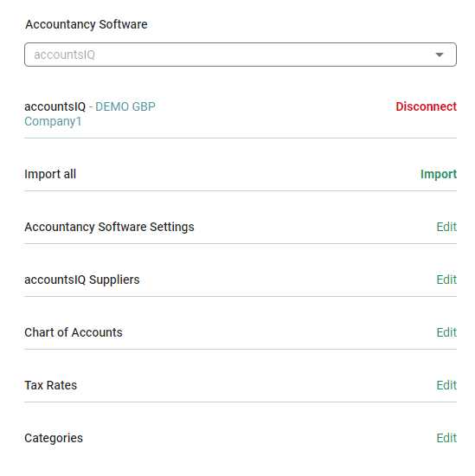
Task: Click the Categories label
Action: [54, 439]
